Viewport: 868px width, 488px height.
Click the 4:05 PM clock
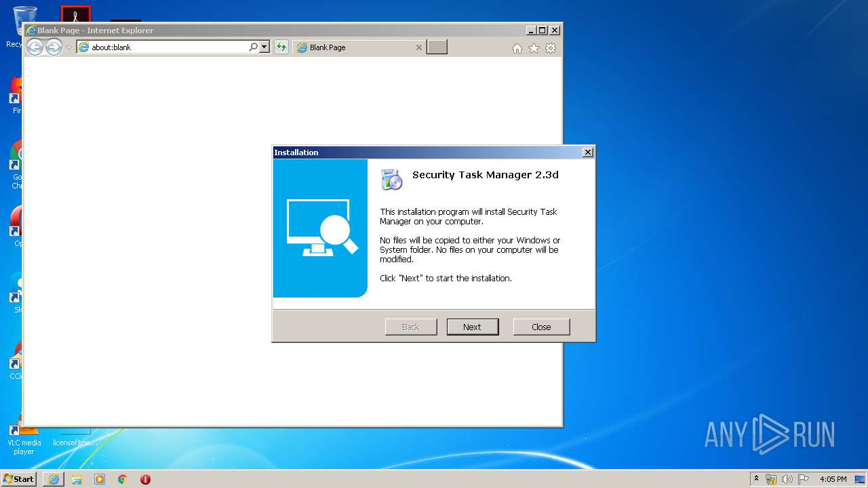coord(833,479)
